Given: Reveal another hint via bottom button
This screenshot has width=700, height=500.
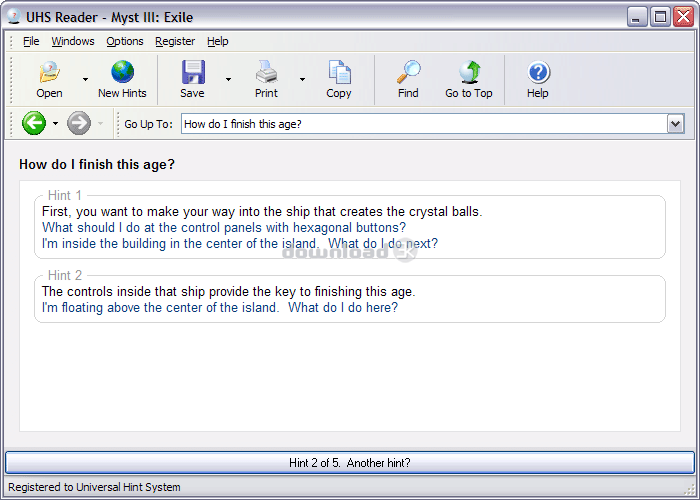Looking at the screenshot, I should (350, 463).
